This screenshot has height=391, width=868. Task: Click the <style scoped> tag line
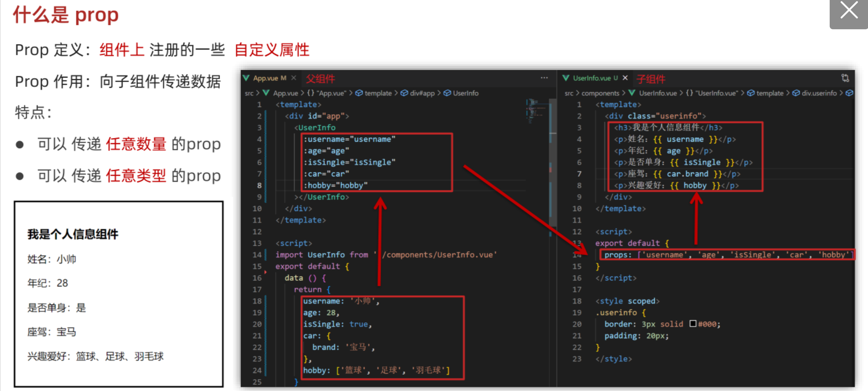[x=627, y=301]
